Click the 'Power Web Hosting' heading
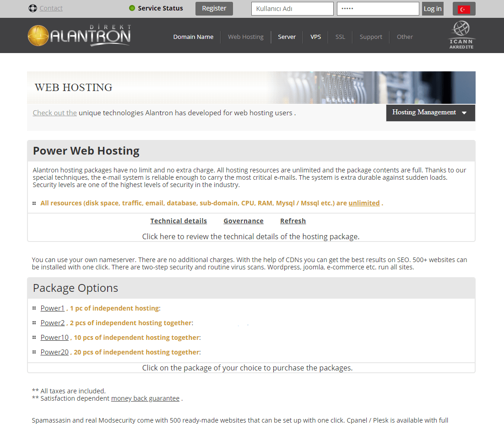The height and width of the screenshot is (424, 504). pos(86,150)
